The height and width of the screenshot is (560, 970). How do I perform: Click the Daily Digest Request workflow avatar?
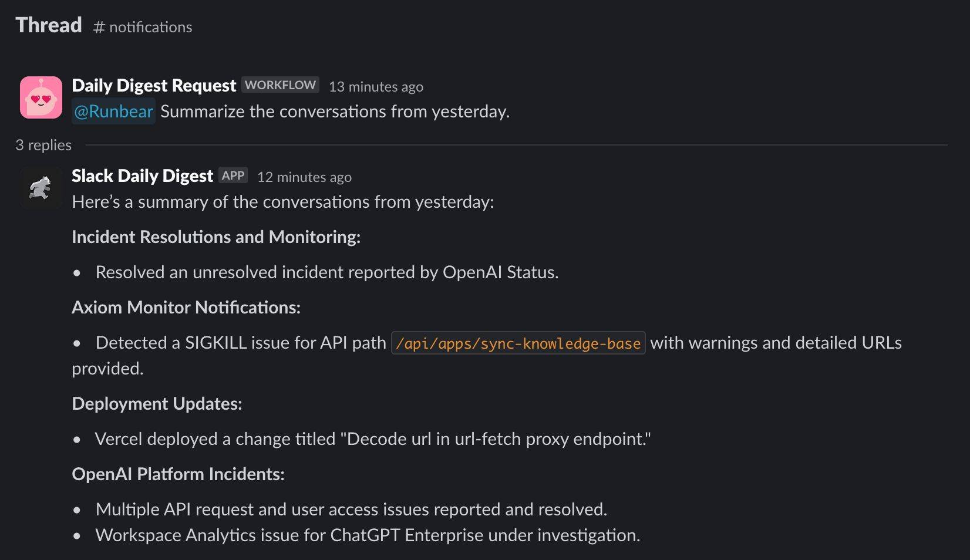[41, 97]
